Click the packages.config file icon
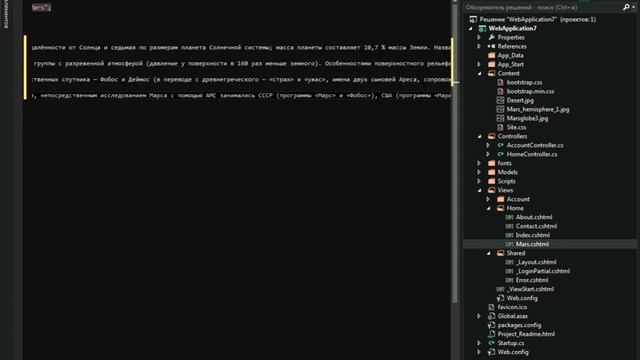Image resolution: width=640 pixels, height=360 pixels. coord(491,325)
